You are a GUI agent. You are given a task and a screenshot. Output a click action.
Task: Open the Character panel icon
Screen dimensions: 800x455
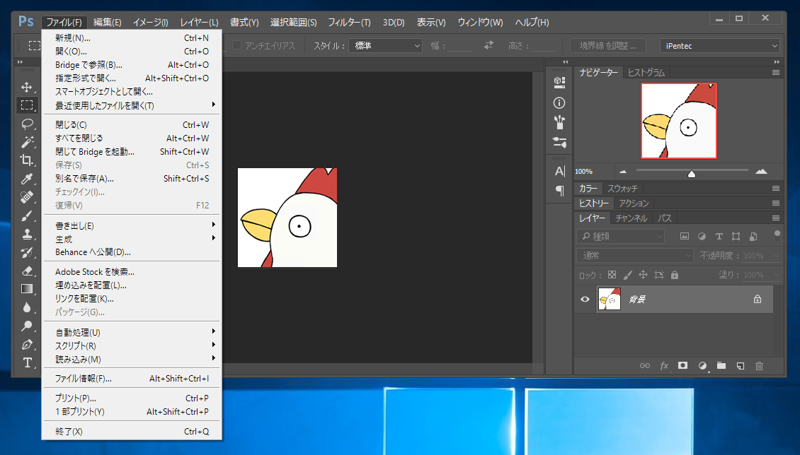click(x=559, y=171)
